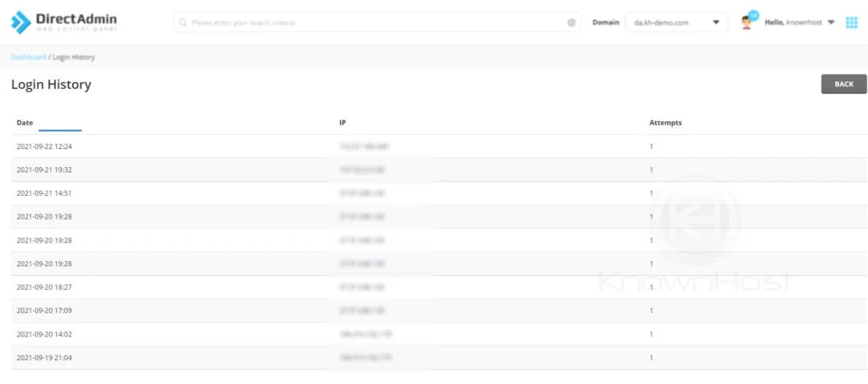The height and width of the screenshot is (384, 868).
Task: Click attempts value in 2021-09-20 17:09 row
Action: pos(652,310)
